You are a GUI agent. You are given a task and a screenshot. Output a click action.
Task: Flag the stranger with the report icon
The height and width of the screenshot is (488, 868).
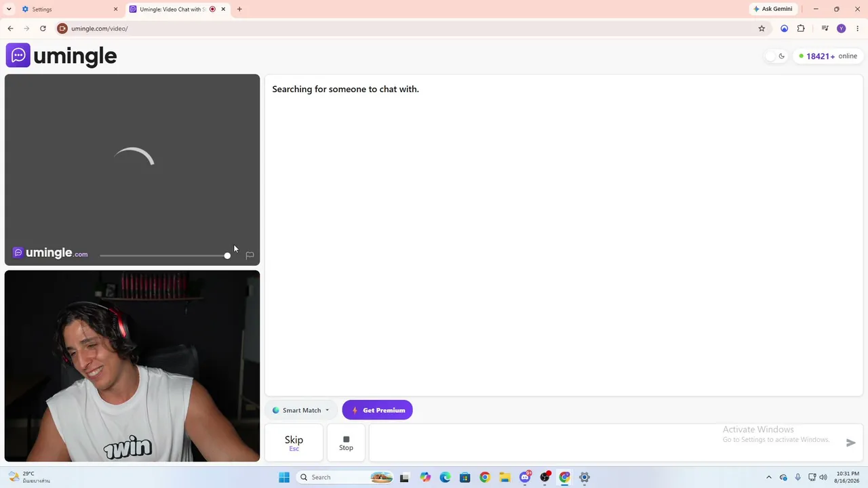(x=250, y=256)
